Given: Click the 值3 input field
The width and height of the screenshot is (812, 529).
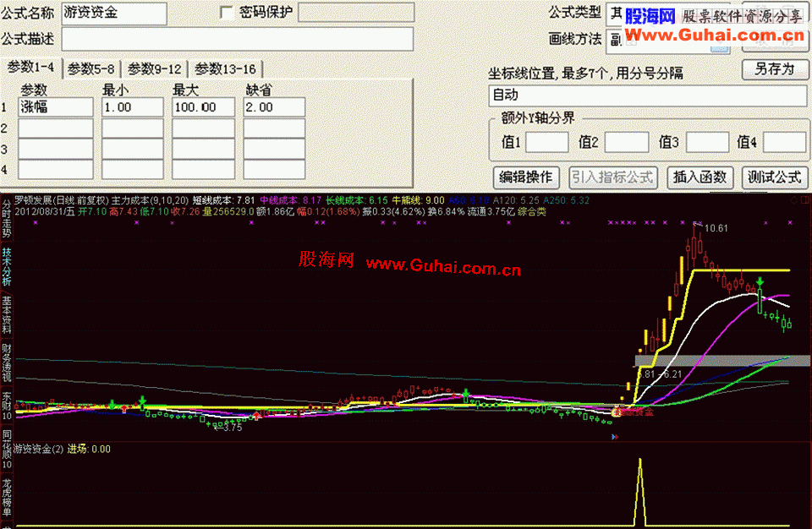Looking at the screenshot, I should 707,142.
